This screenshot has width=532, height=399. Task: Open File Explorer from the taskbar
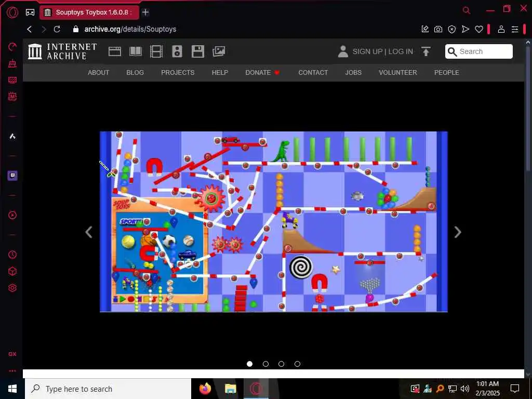230,389
